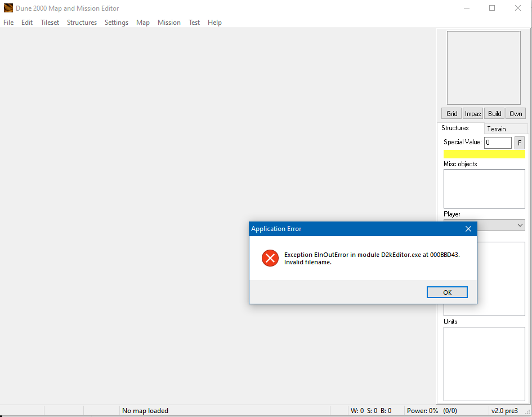Switch to the Terrain tab
The width and height of the screenshot is (532, 417).
click(x=497, y=129)
